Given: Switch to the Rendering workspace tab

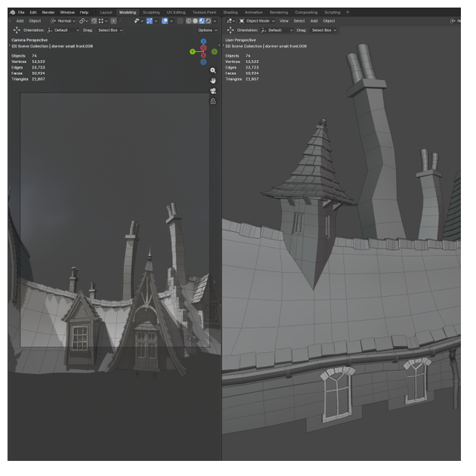Looking at the screenshot, I should (x=279, y=12).
